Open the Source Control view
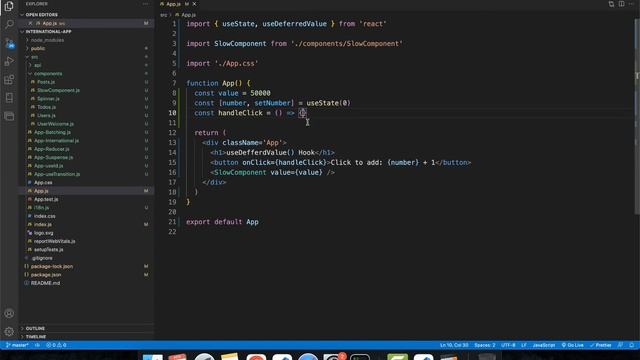Screen dimensions: 640x360 [x=9, y=43]
